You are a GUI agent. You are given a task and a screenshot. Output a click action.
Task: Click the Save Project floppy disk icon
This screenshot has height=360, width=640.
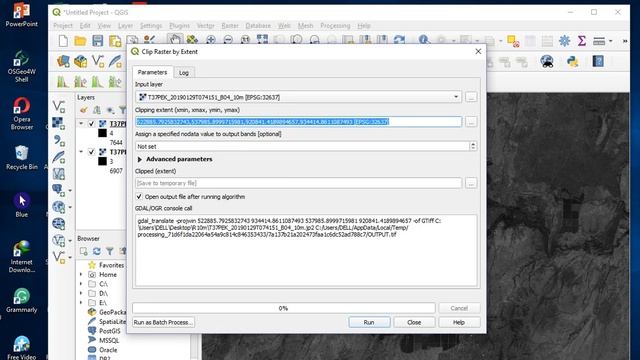coord(98,40)
